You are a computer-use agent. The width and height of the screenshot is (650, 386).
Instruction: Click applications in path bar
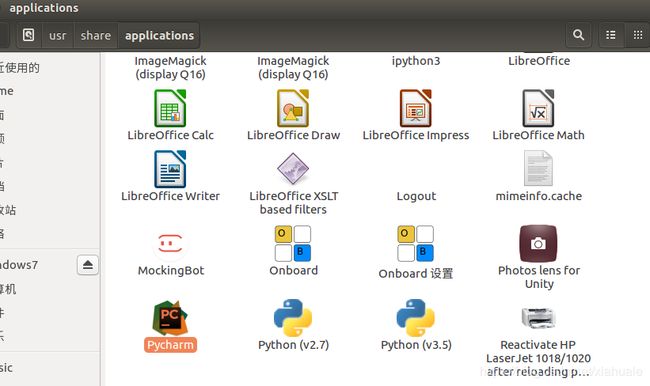160,36
